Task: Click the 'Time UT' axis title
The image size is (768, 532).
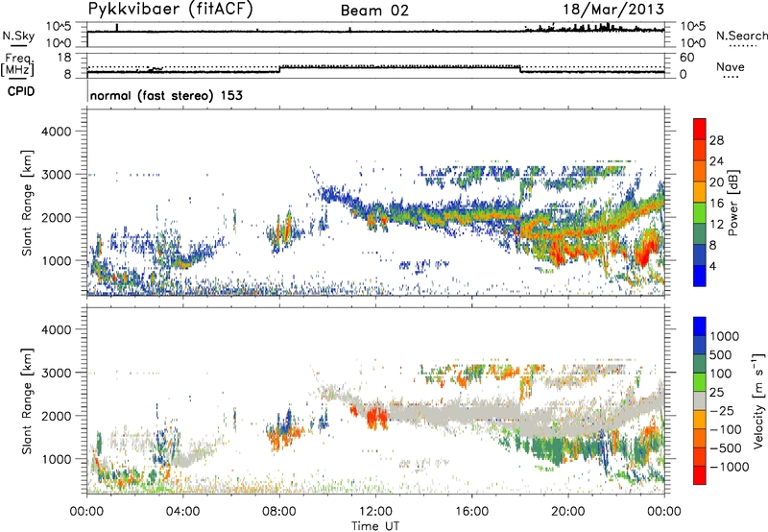Action: (375, 525)
